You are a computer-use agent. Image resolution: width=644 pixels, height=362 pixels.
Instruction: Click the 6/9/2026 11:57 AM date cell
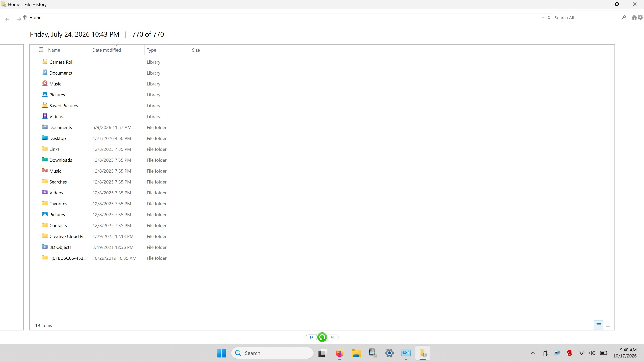(x=112, y=127)
